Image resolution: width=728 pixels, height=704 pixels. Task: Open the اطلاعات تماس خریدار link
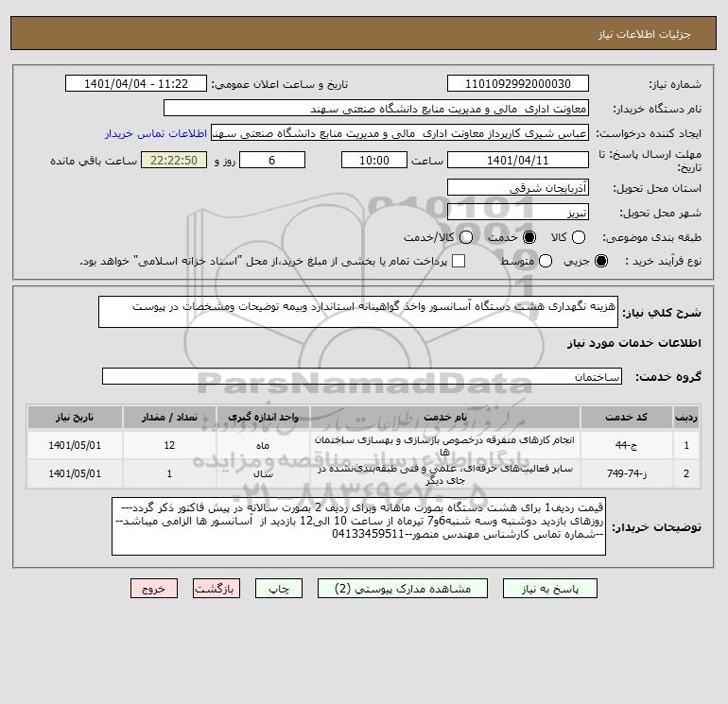point(156,133)
